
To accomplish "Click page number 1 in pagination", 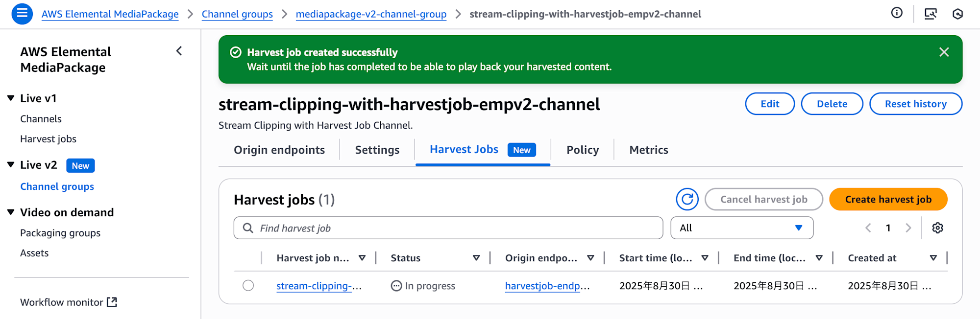I will coord(888,228).
